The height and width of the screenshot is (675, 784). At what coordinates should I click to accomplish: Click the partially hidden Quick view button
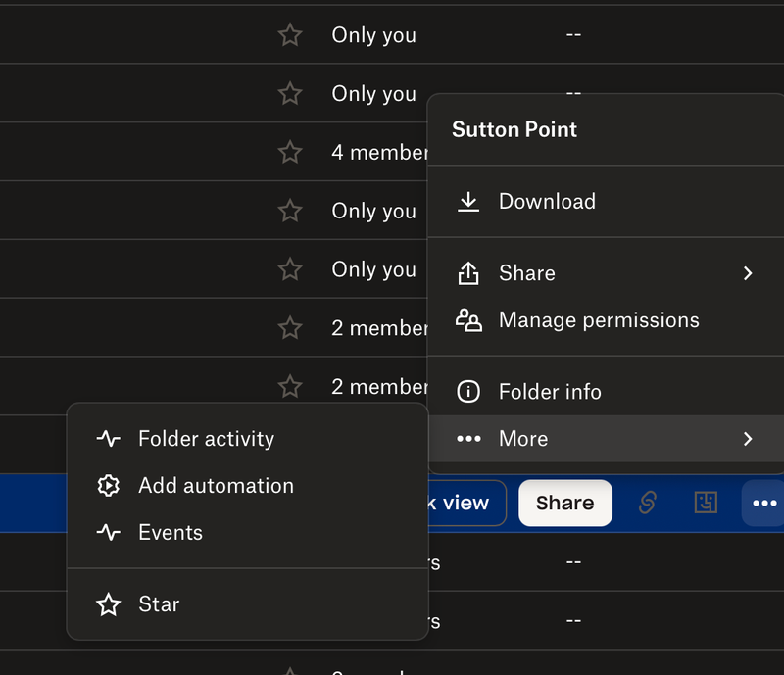[465, 503]
